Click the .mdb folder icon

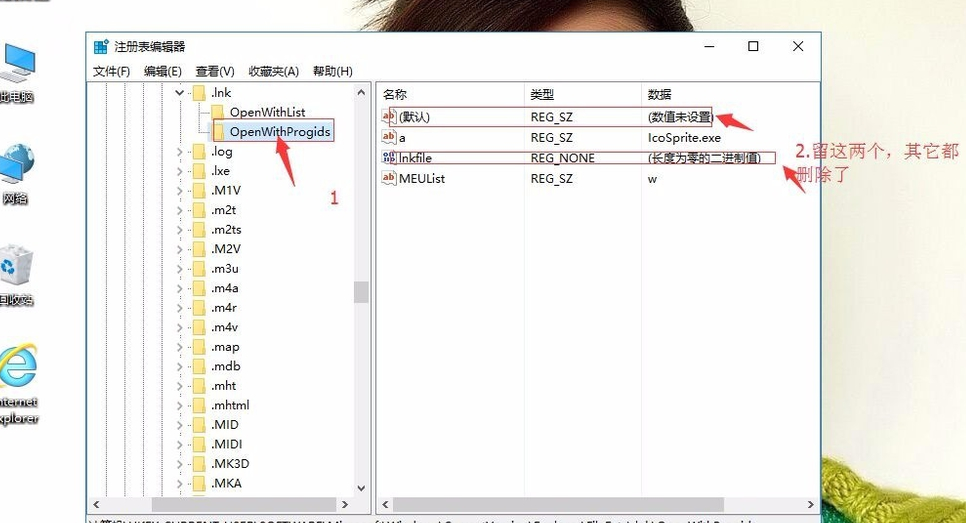pyautogui.click(x=199, y=367)
